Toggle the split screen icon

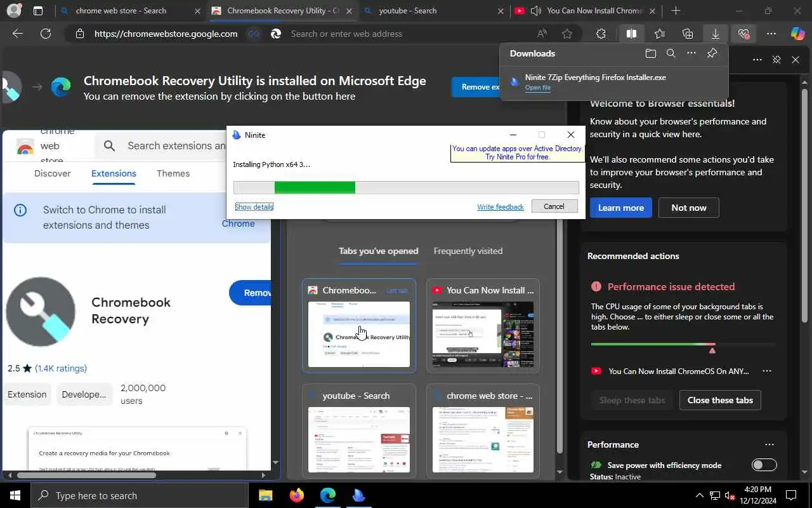click(x=631, y=34)
